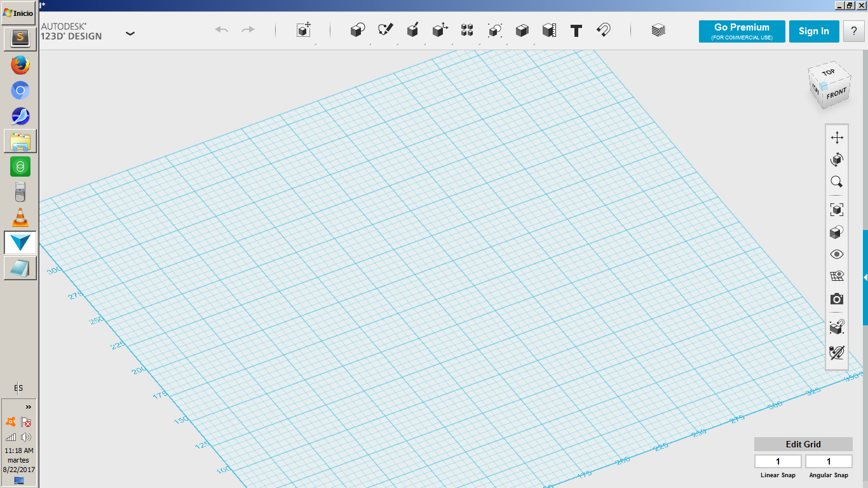Viewport: 868px width, 488px height.
Task: Click the TOP face of view cube
Action: coord(829,72)
